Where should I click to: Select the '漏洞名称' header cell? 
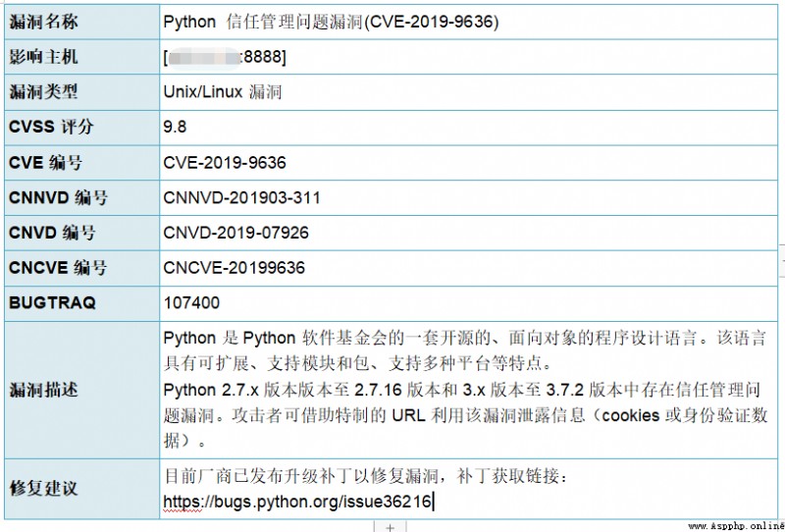coord(82,22)
